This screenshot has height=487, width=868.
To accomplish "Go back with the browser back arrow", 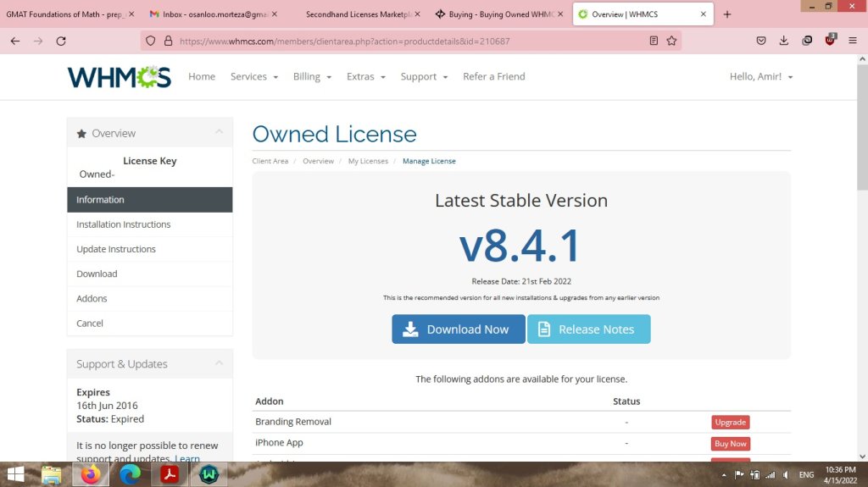I will click(15, 41).
